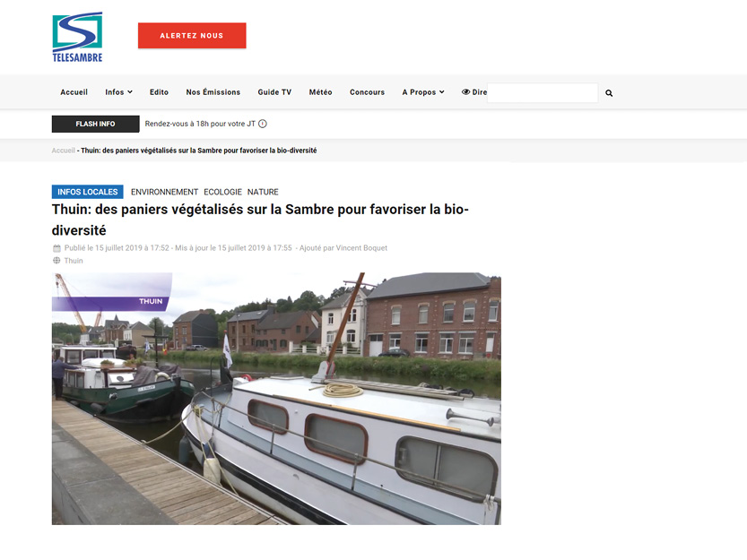Click the Alertez Nous button

(192, 36)
